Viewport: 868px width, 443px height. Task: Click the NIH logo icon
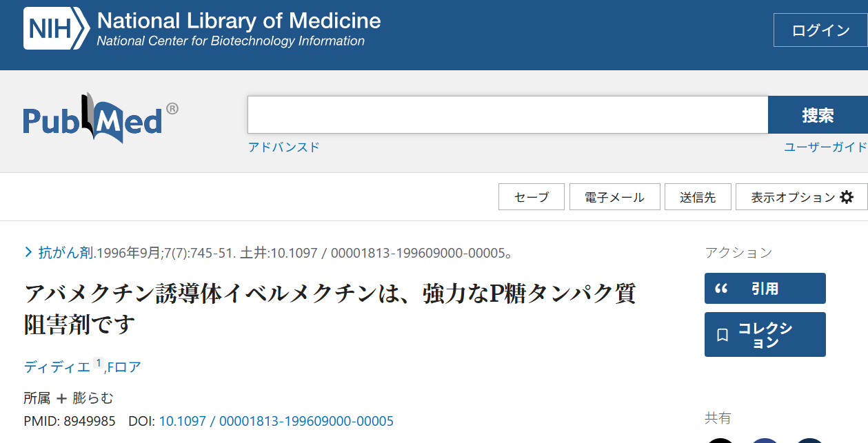57,29
